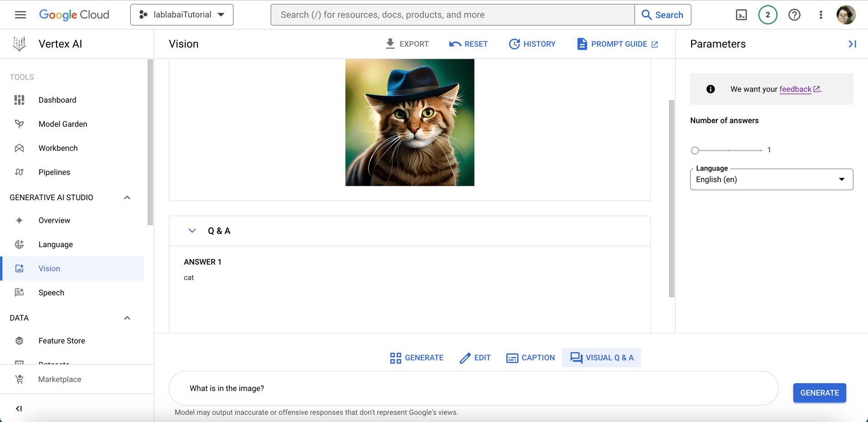
Task: Click the Vision image icon in sidebar
Action: [19, 268]
